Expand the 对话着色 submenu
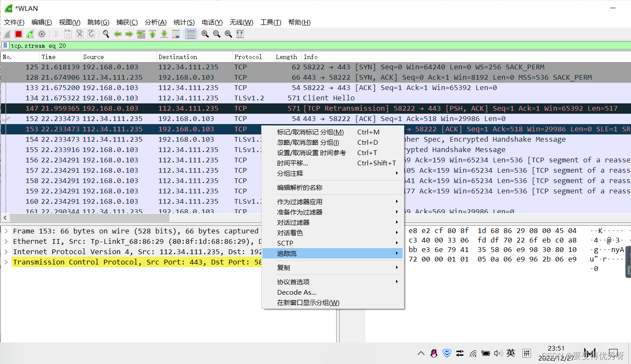 (333, 233)
